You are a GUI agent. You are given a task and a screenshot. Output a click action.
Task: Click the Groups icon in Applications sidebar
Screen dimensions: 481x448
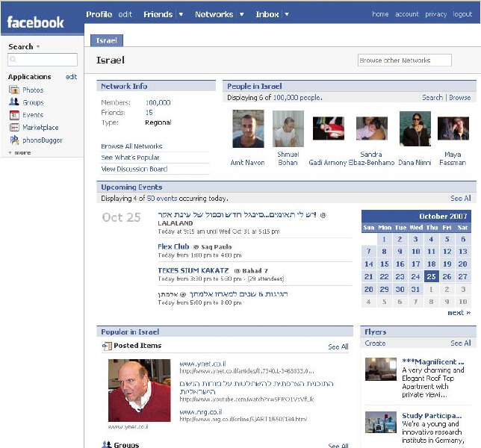(14, 102)
